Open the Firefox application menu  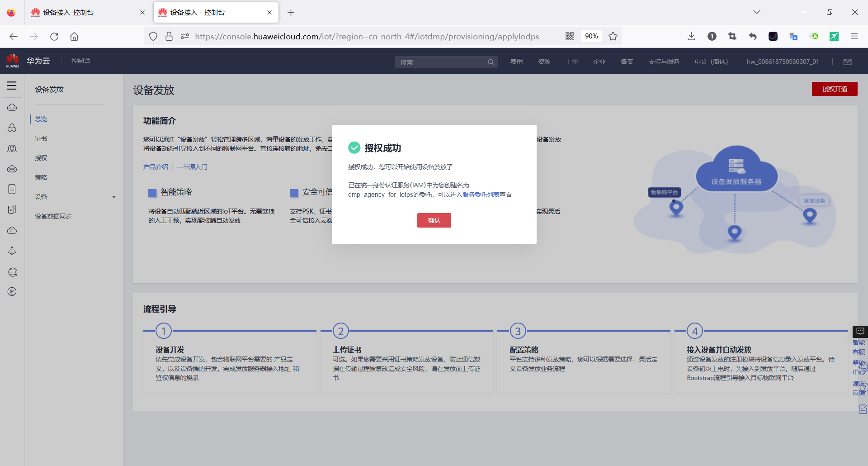854,36
